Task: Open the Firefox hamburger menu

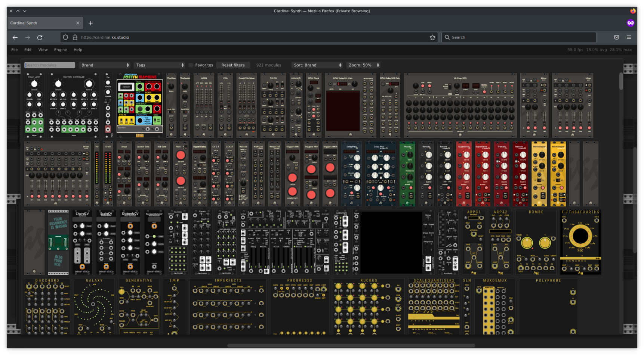Action: click(x=629, y=37)
